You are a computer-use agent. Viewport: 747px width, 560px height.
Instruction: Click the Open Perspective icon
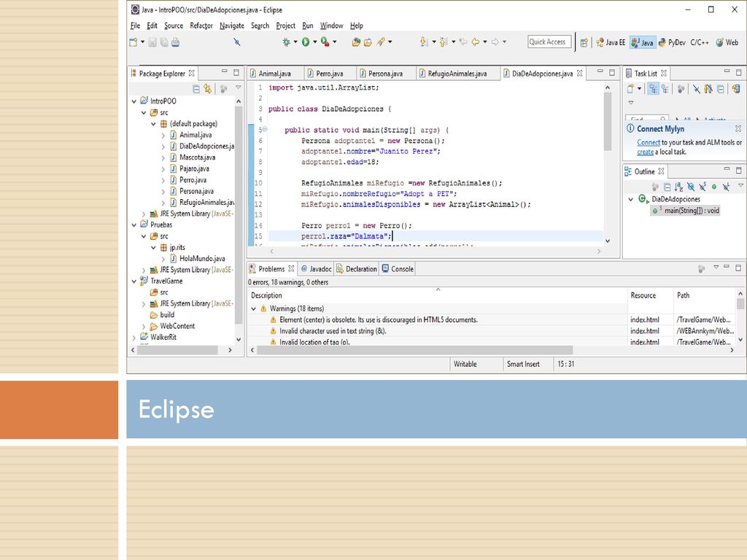584,42
